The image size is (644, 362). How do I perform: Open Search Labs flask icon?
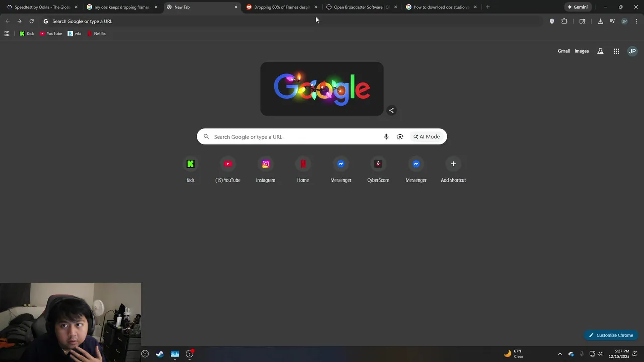(600, 51)
